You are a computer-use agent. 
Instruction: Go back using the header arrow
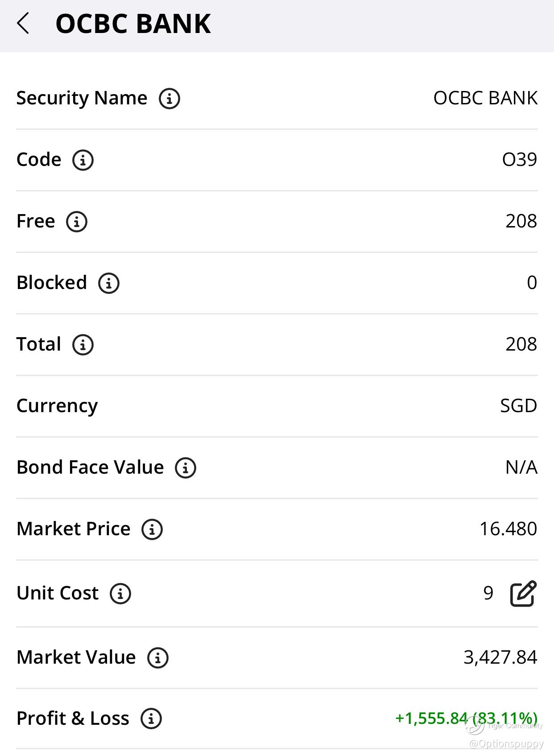[x=23, y=23]
